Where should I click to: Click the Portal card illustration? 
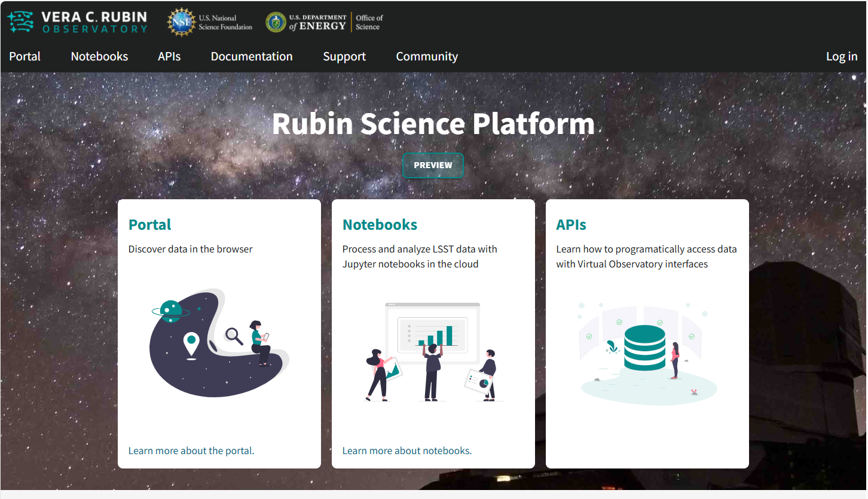219,344
